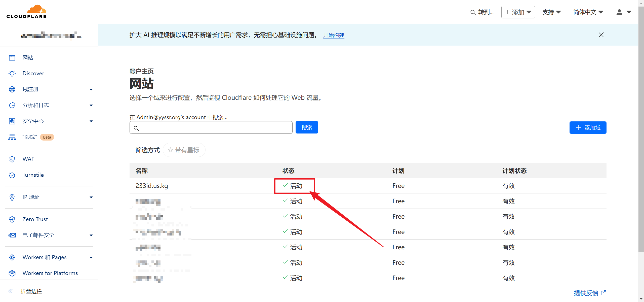Open the 网站 sidebar icon
Image resolution: width=644 pixels, height=302 pixels.
(x=12, y=58)
